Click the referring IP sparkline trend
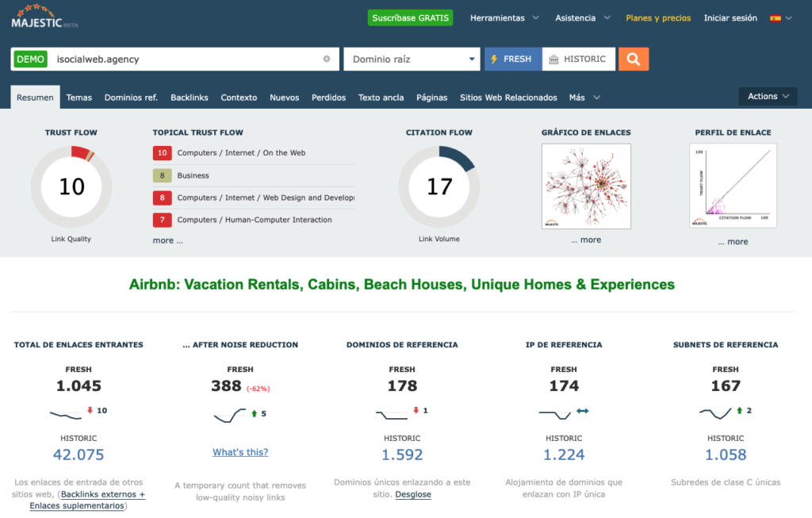 pyautogui.click(x=554, y=414)
